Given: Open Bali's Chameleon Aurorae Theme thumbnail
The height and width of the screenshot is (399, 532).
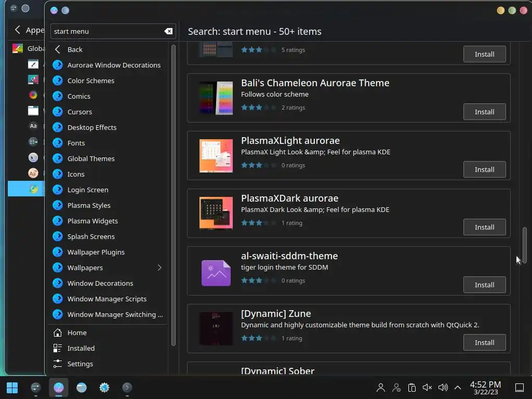Looking at the screenshot, I should (216, 98).
